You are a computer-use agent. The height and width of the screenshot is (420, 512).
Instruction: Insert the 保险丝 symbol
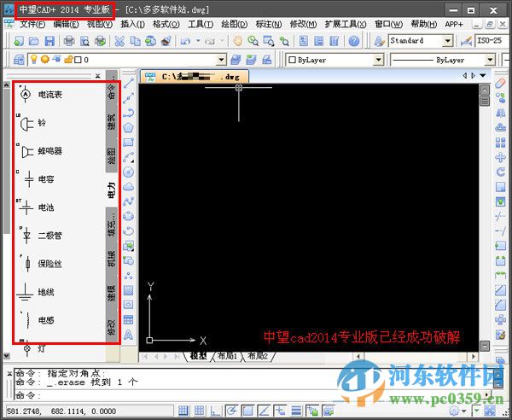(40, 263)
